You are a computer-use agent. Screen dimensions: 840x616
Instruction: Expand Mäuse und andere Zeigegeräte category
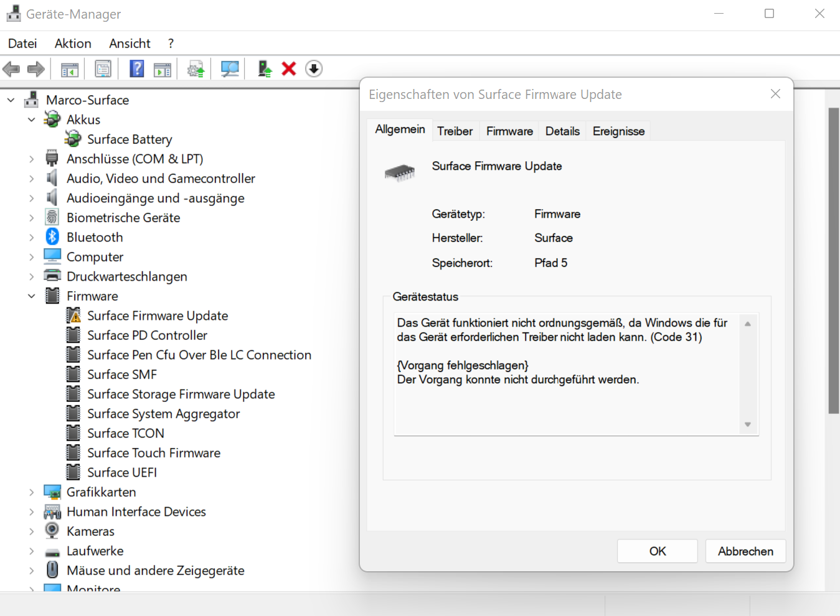[32, 571]
